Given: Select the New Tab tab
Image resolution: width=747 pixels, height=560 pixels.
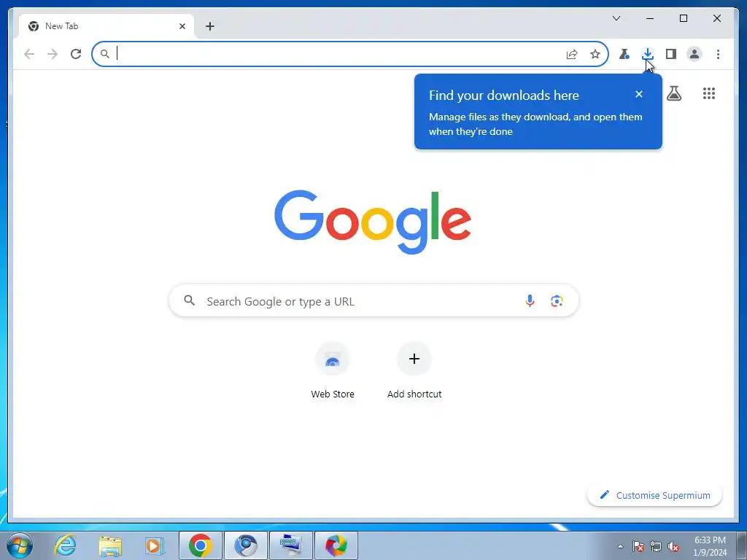Looking at the screenshot, I should click(106, 26).
